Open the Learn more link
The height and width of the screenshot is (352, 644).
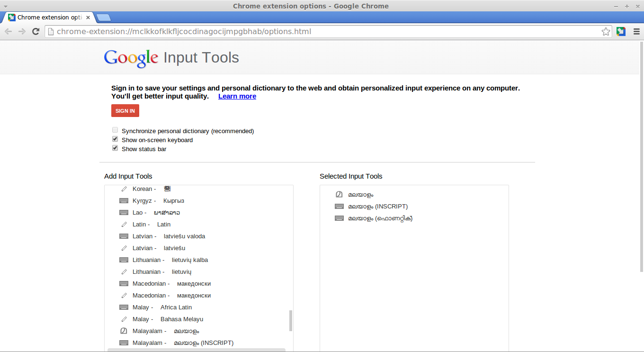237,96
